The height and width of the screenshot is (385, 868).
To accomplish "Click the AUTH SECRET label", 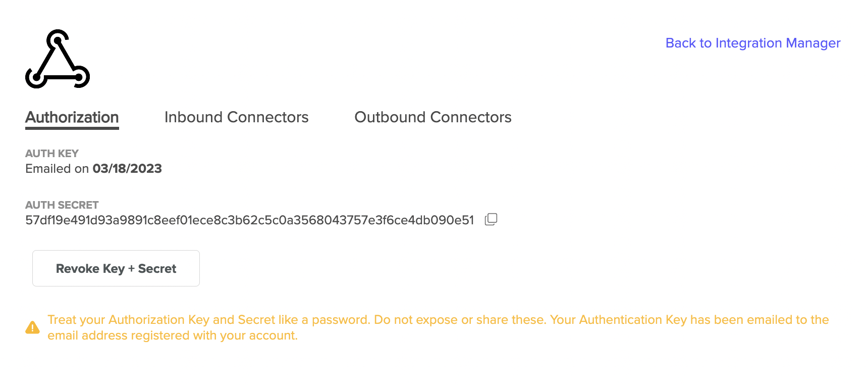I will point(62,205).
